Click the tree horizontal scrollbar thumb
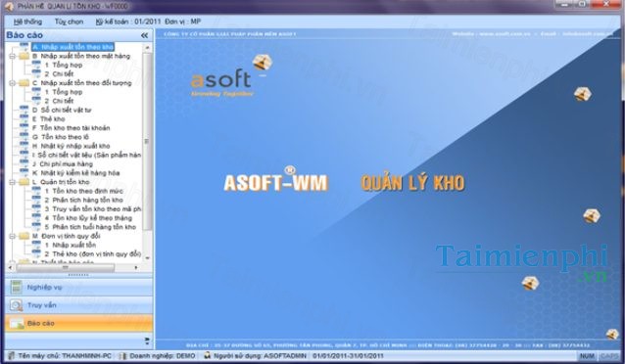 pyautogui.click(x=66, y=268)
